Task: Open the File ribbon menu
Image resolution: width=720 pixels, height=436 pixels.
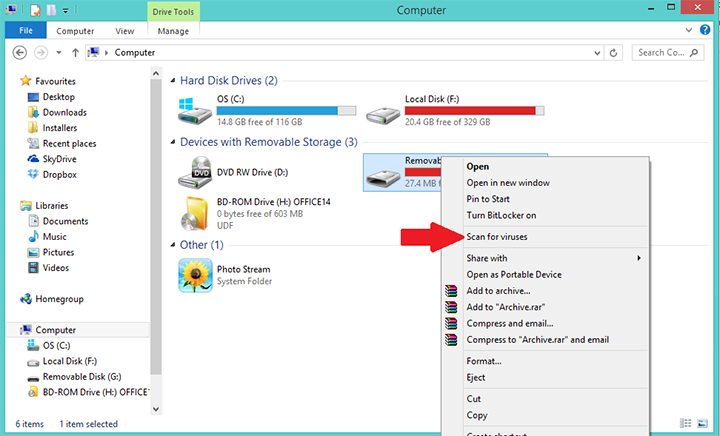Action: (25, 31)
